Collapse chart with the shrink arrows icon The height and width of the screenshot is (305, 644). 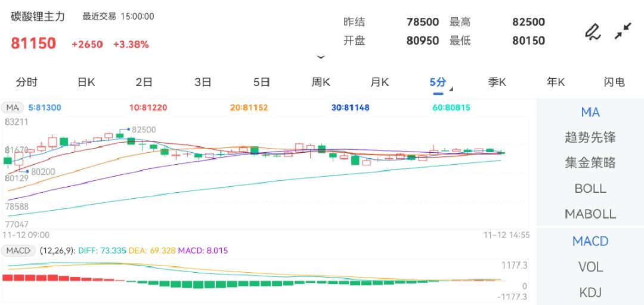coord(623,31)
